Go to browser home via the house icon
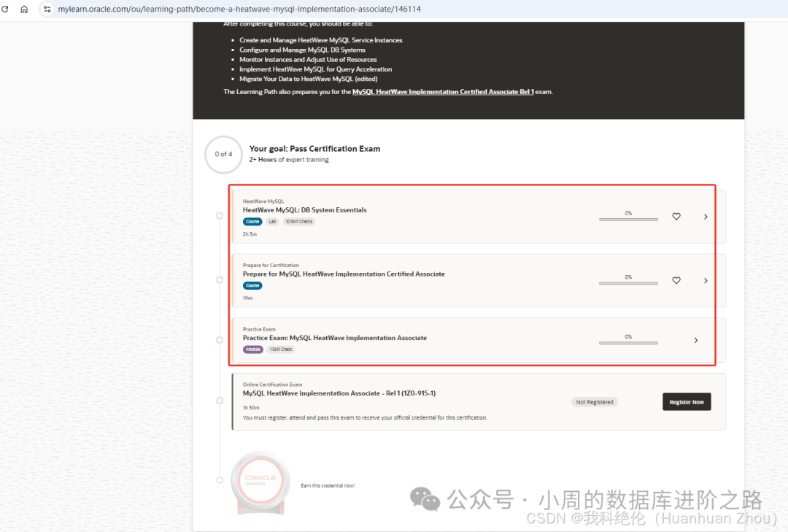This screenshot has width=788, height=532. coord(24,9)
